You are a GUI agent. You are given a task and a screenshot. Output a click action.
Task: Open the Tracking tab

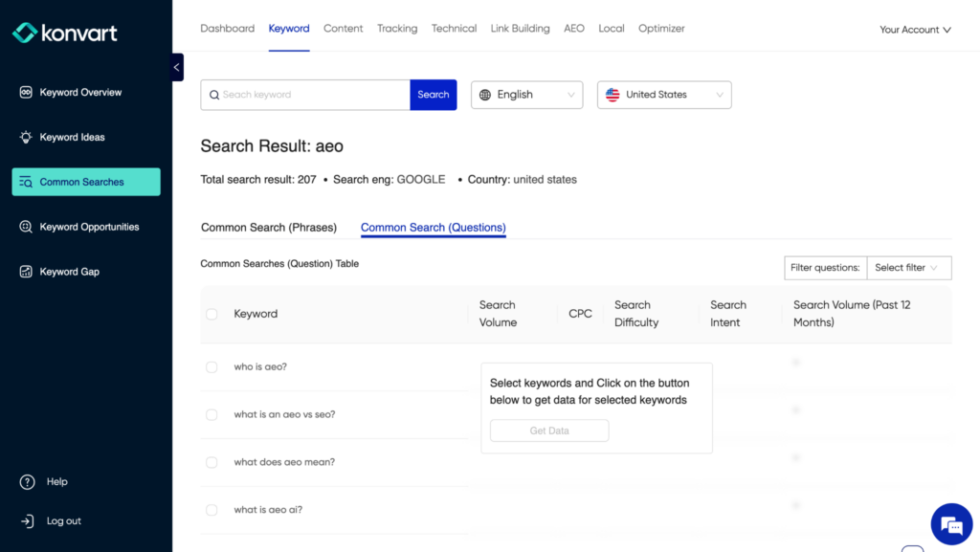[x=397, y=29]
